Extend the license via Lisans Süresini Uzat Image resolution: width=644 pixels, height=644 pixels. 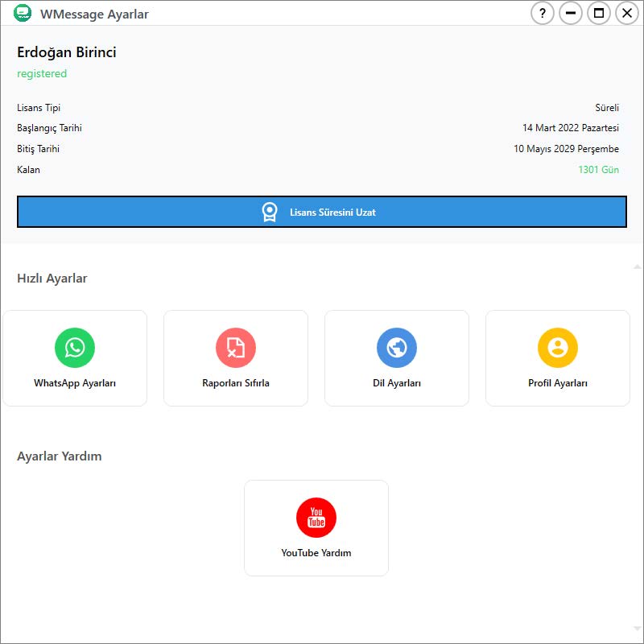click(x=332, y=213)
